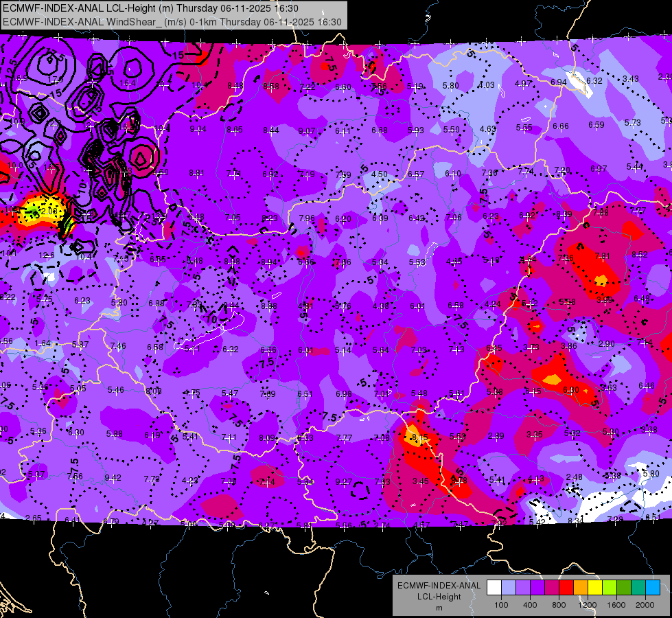Click the legend tick label 800
The image size is (672, 618).
coord(559,605)
